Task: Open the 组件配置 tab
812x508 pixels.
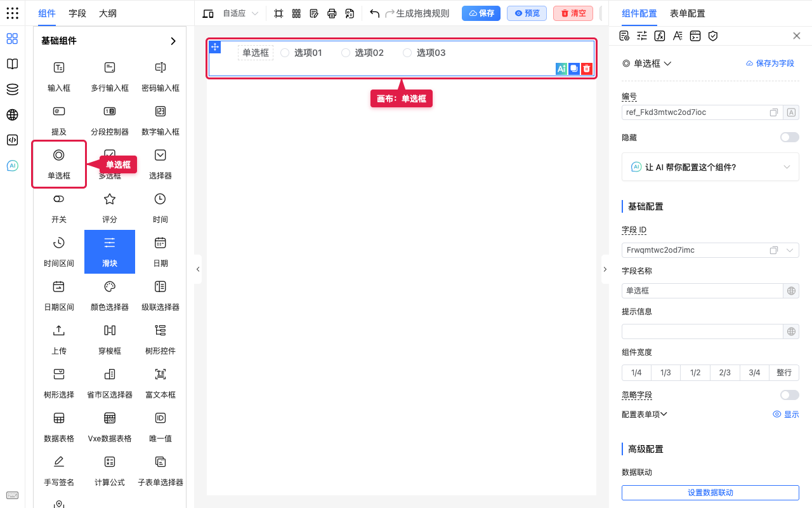Action: [639, 13]
